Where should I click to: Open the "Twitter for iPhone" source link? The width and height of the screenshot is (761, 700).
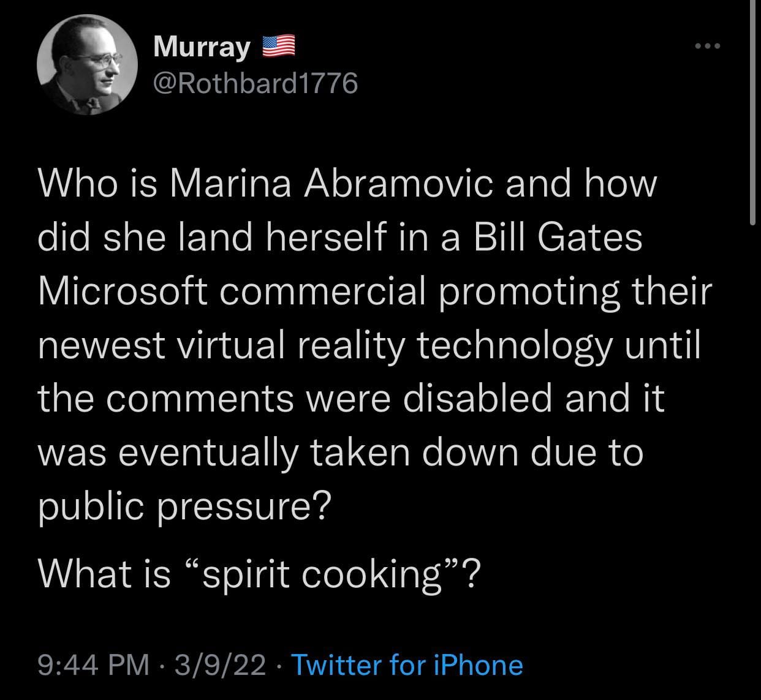pyautogui.click(x=407, y=664)
